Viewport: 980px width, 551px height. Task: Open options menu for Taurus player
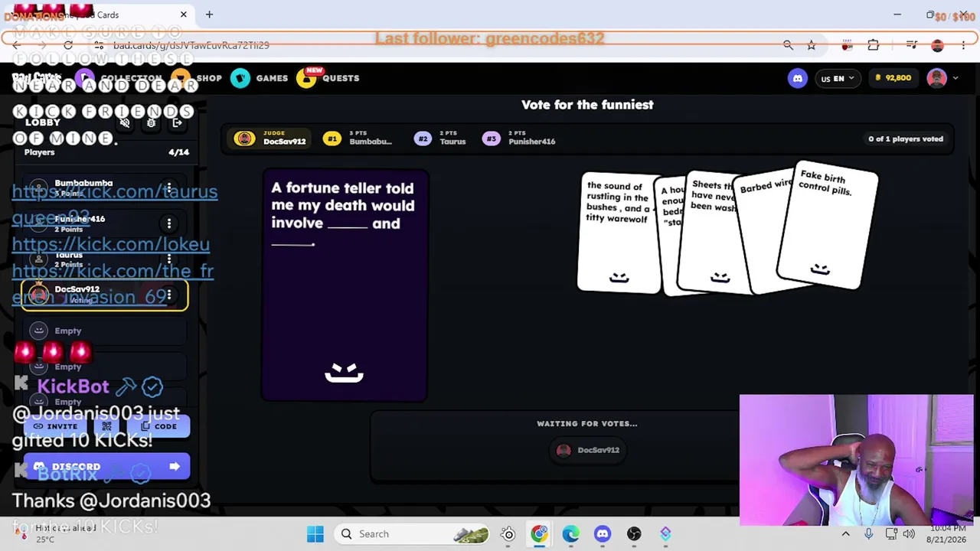pos(169,259)
